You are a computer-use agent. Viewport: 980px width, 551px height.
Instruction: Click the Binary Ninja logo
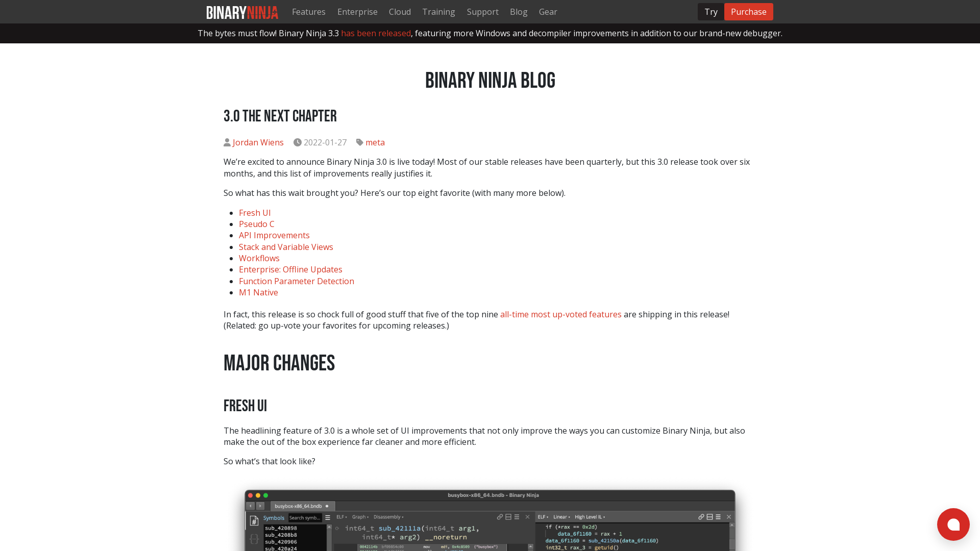click(x=242, y=12)
